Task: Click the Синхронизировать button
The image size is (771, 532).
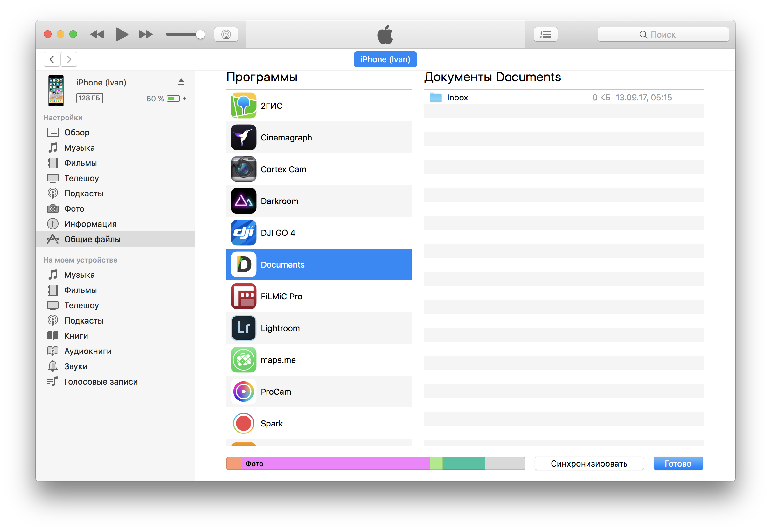Action: point(589,464)
